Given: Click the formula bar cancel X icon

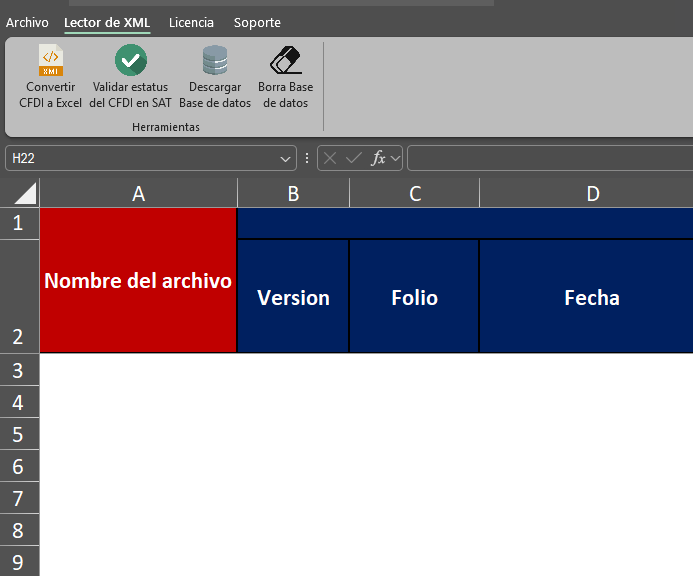Looking at the screenshot, I should [x=330, y=158].
